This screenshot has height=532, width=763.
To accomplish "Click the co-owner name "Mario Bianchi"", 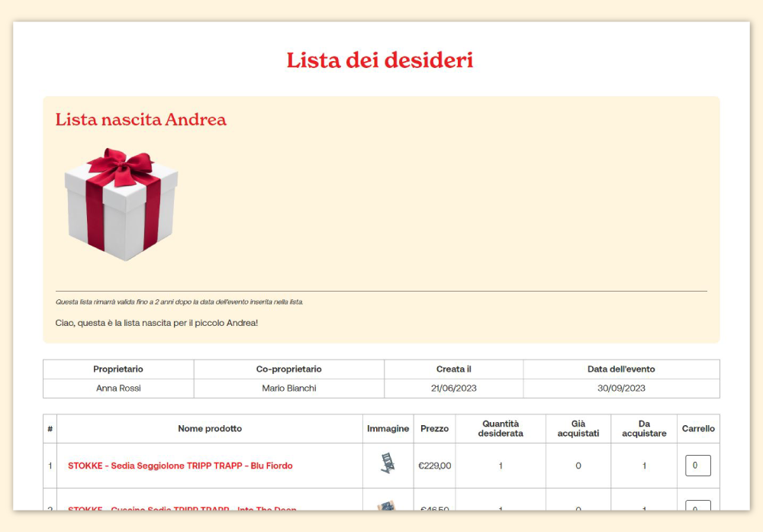I will coord(289,389).
